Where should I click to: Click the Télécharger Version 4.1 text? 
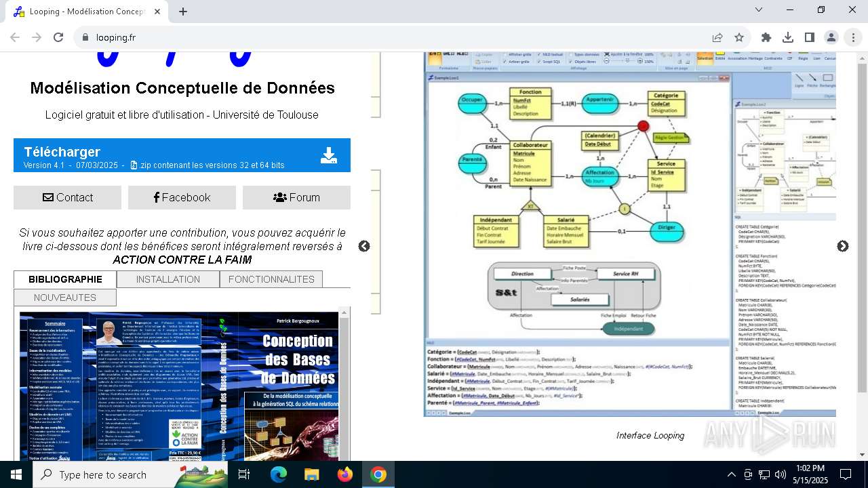154,157
